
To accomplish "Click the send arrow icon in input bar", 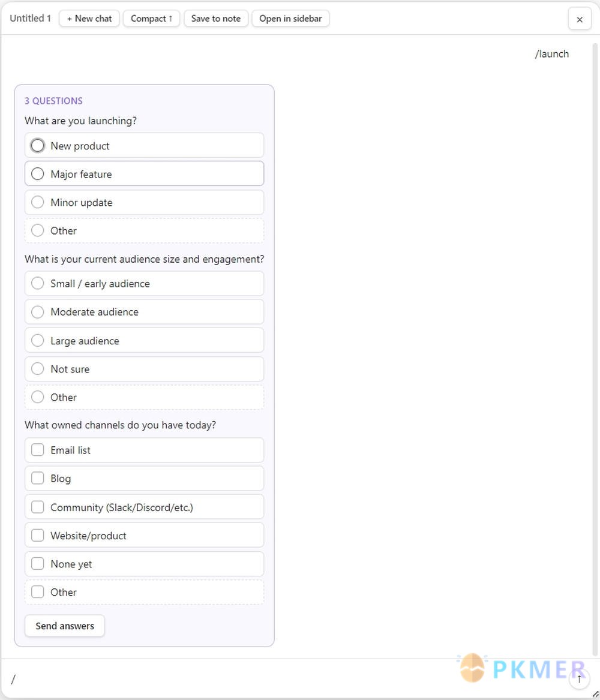I will (x=579, y=680).
